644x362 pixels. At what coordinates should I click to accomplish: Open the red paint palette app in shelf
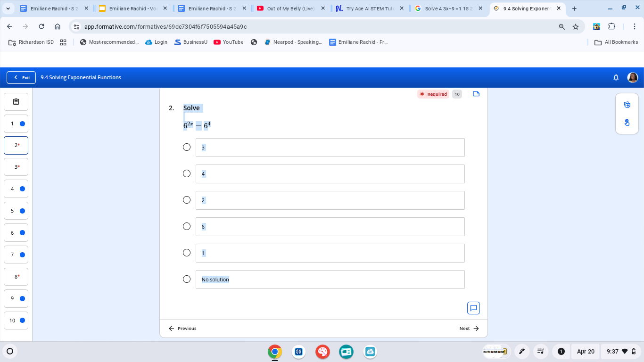[322, 351]
